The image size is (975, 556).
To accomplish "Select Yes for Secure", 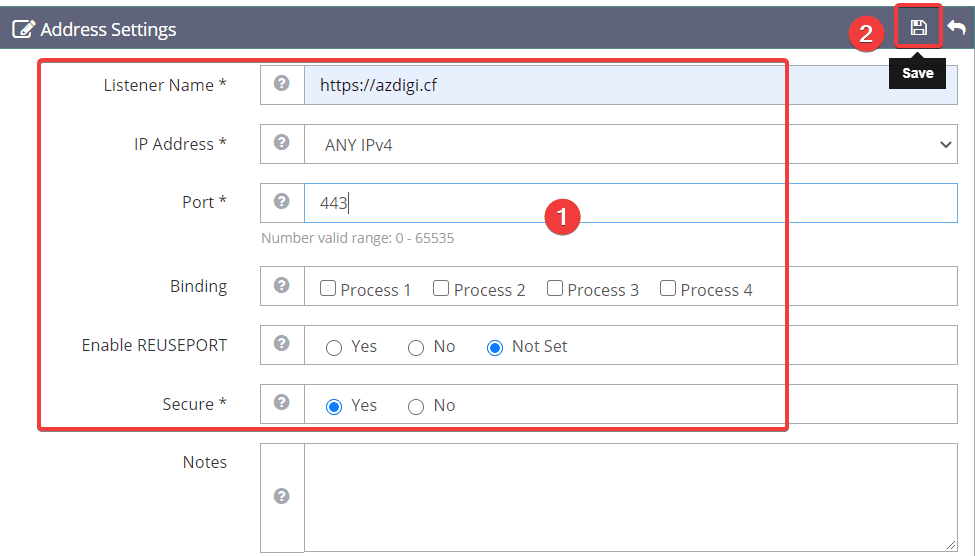I will coord(334,407).
